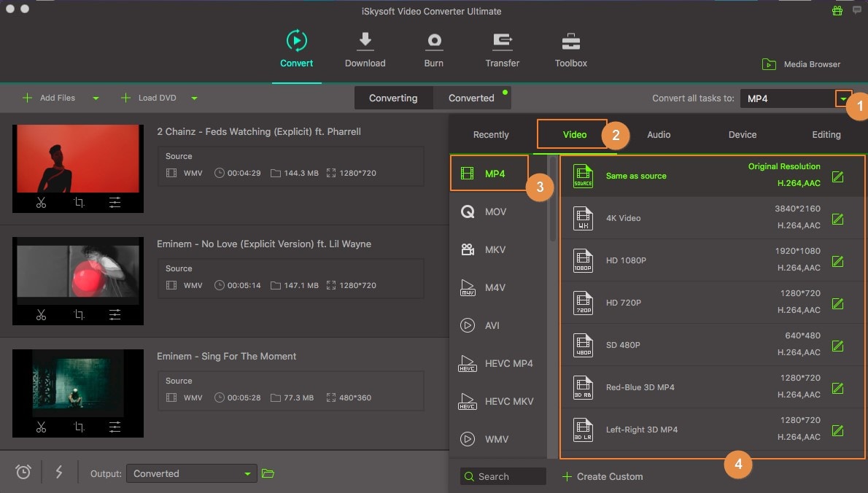Select M4V format in the list
The image size is (868, 493).
pos(497,288)
